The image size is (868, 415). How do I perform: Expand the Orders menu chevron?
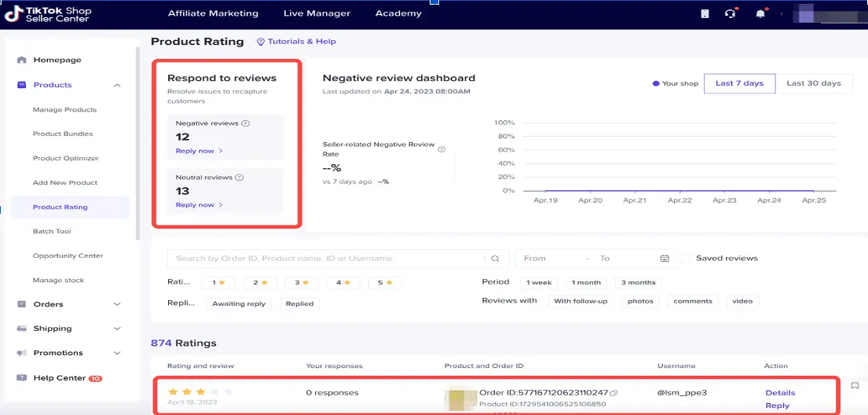pos(117,304)
